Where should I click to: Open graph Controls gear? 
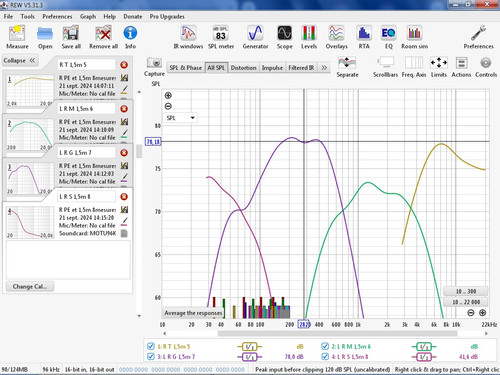tap(486, 67)
